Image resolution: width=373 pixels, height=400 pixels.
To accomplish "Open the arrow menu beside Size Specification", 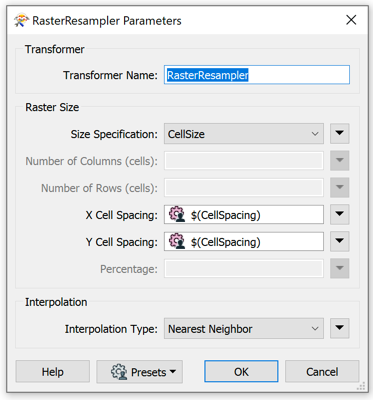I will 340,134.
